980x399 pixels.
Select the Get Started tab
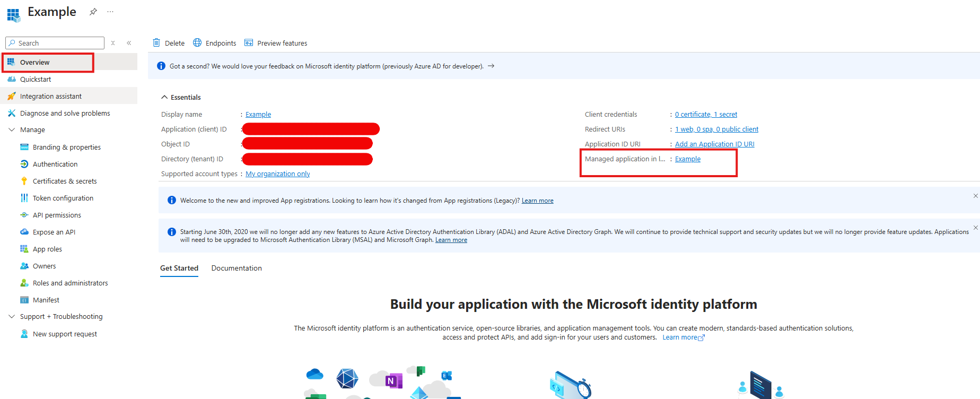tap(179, 268)
